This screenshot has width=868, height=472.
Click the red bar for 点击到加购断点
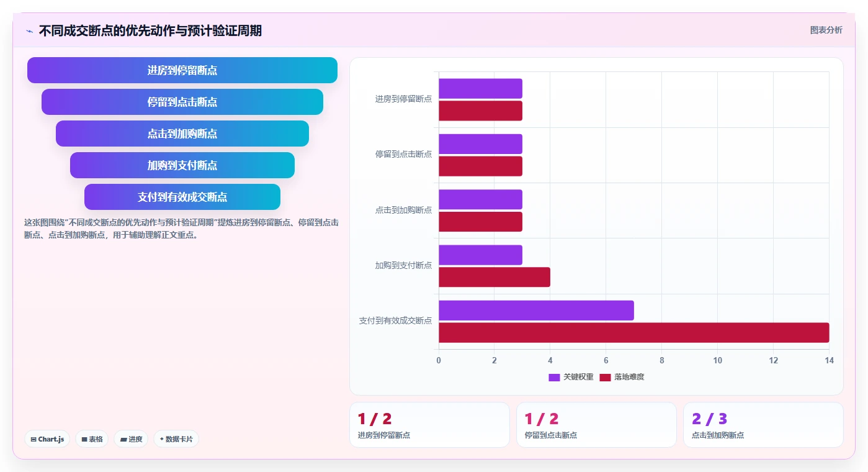pyautogui.click(x=480, y=222)
